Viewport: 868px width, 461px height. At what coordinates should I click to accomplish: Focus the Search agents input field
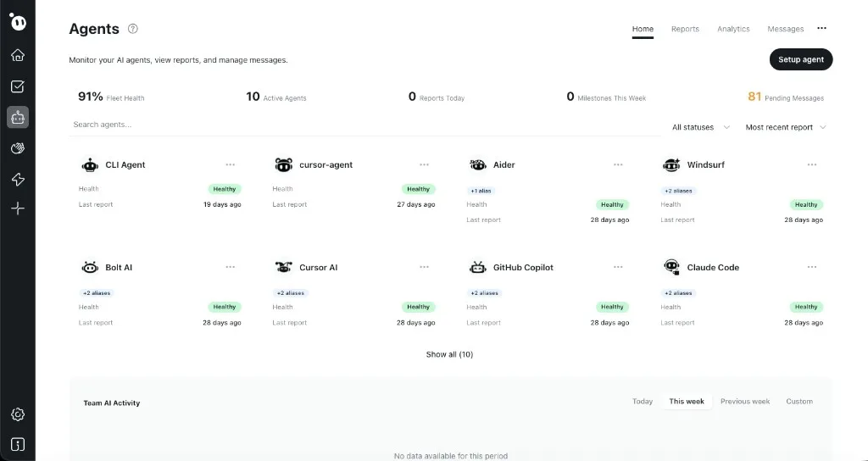[x=365, y=125]
